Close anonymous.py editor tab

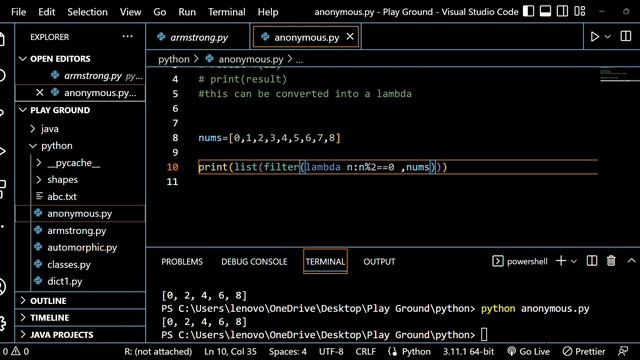350,37
